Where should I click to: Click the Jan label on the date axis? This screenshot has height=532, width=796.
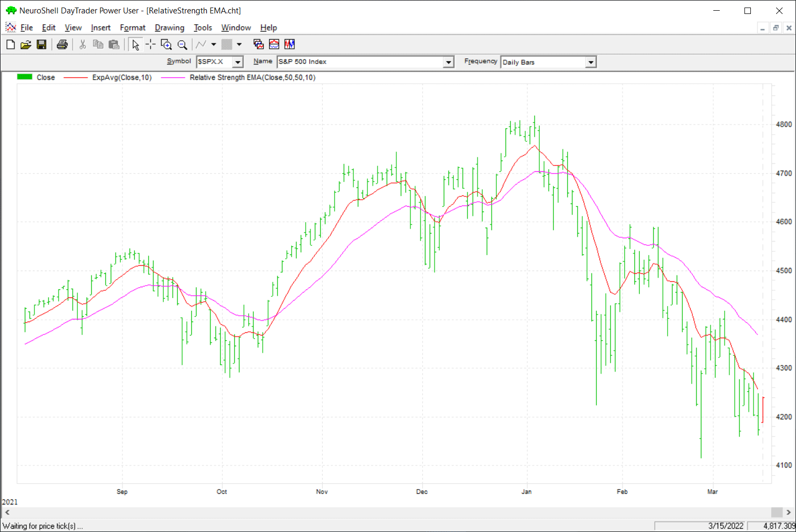click(526, 492)
